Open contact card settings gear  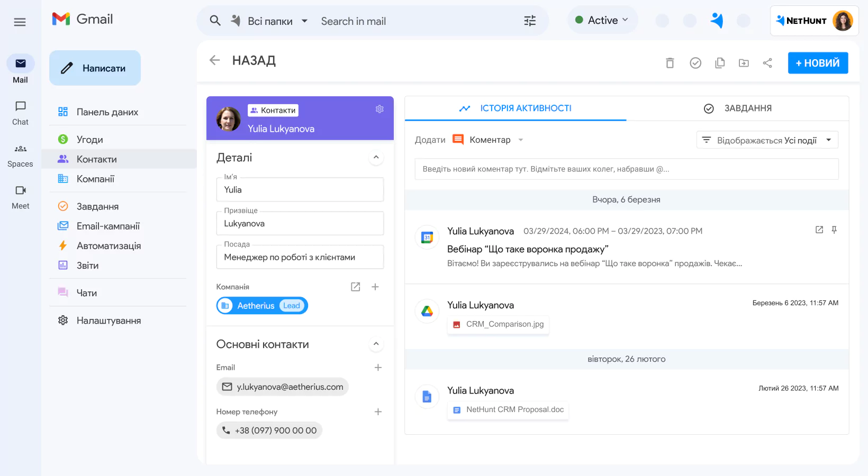379,109
